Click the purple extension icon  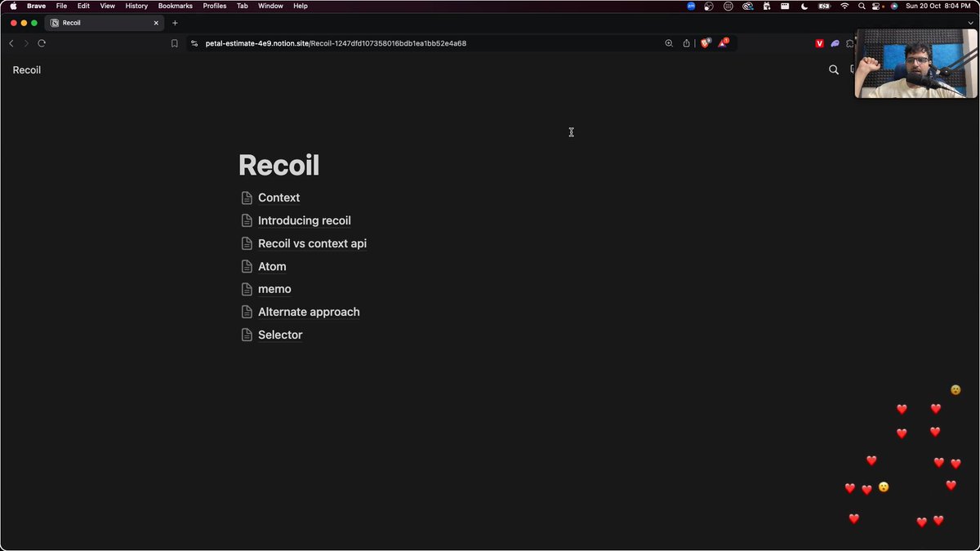[x=835, y=43]
